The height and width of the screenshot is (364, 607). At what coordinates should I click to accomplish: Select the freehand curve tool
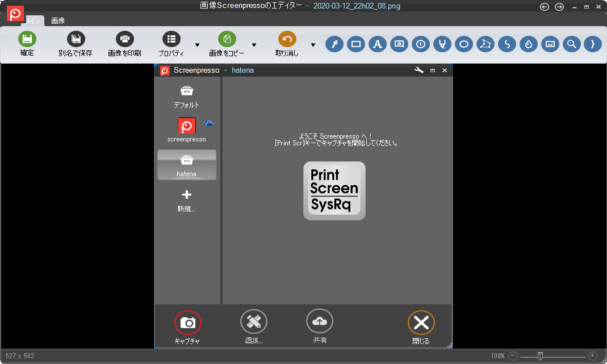507,44
